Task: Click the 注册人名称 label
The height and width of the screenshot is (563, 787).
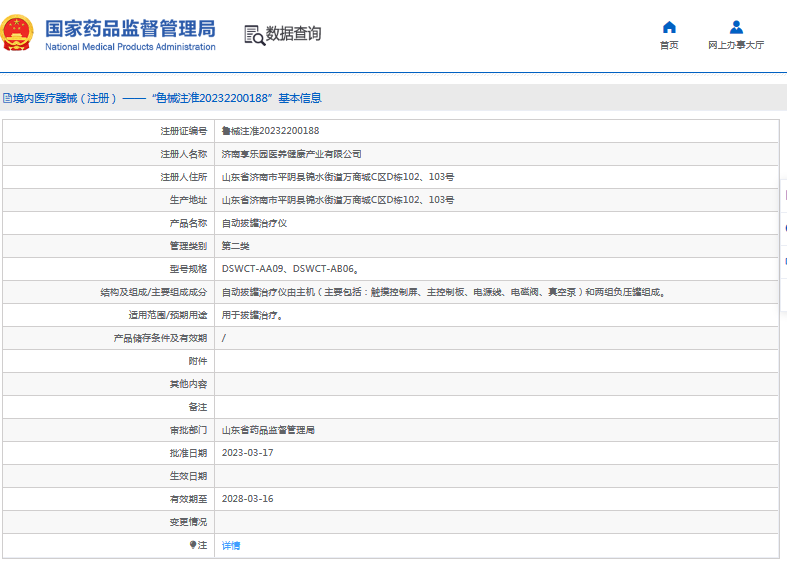Action: coord(184,154)
